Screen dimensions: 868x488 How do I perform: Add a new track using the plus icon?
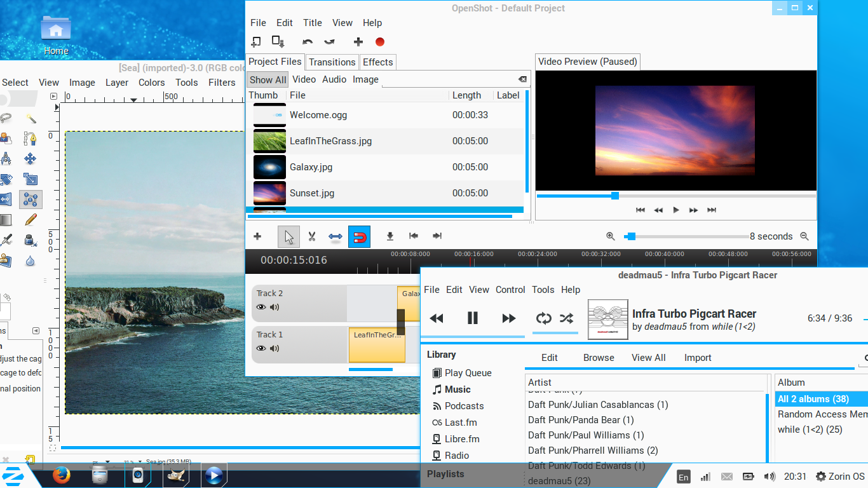point(257,236)
